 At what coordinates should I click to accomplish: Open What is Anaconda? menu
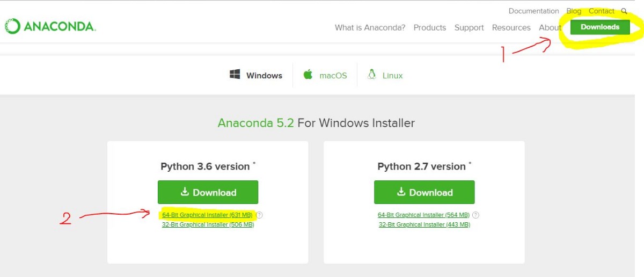(x=370, y=28)
